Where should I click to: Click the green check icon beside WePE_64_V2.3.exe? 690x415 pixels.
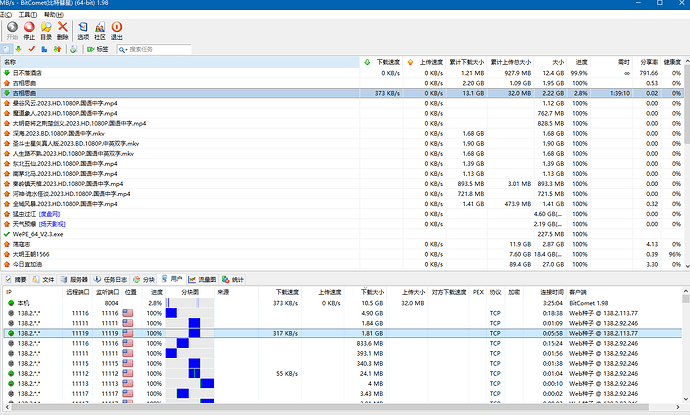[x=7, y=234]
